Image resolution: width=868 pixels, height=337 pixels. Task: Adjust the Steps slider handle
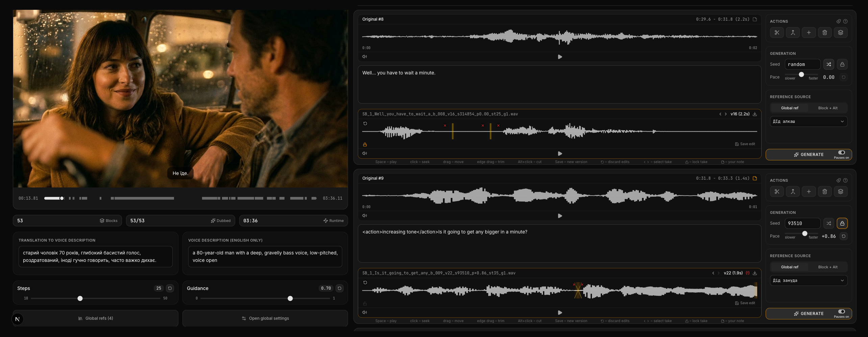click(x=80, y=298)
